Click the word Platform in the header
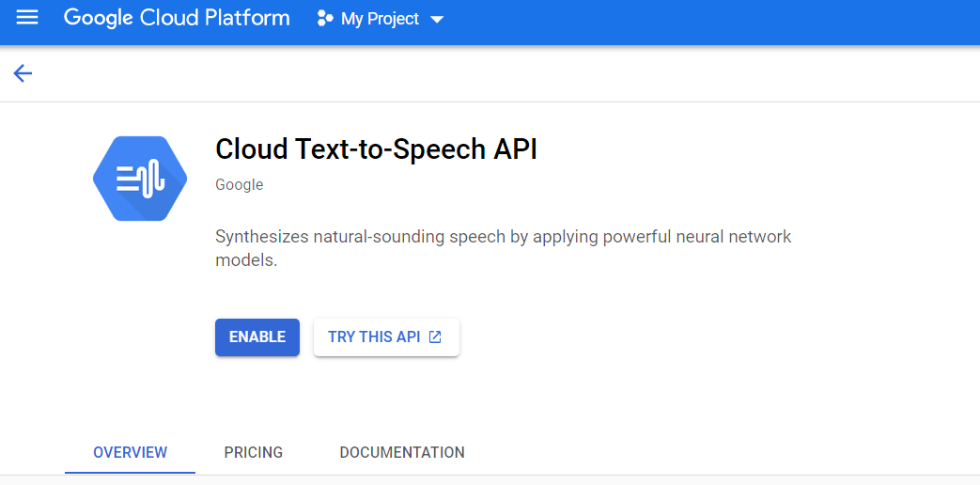 [249, 18]
